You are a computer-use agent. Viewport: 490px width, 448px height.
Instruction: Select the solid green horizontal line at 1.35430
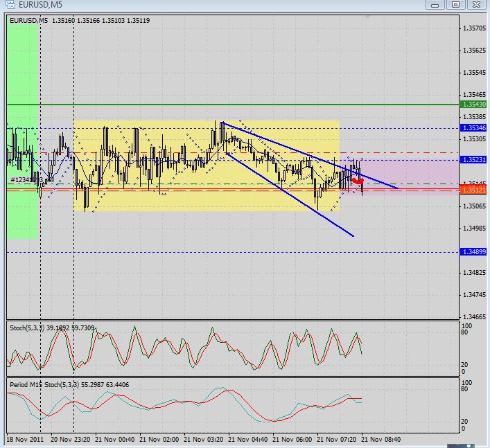point(233,105)
